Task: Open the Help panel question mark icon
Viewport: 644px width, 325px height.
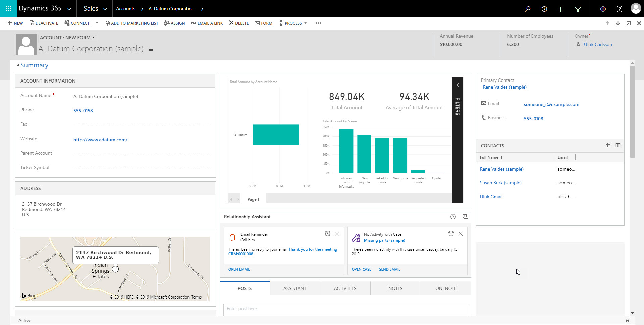Action: click(620, 9)
